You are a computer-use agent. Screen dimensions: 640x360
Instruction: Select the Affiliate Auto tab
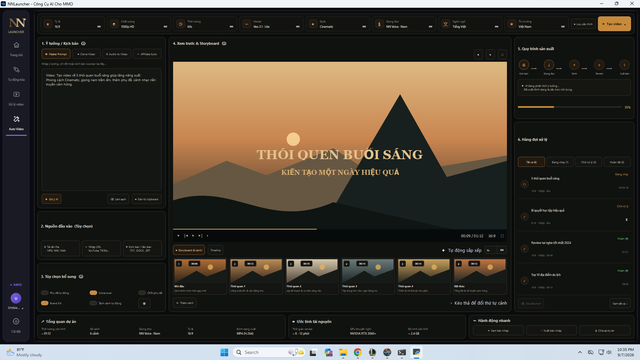(x=147, y=54)
